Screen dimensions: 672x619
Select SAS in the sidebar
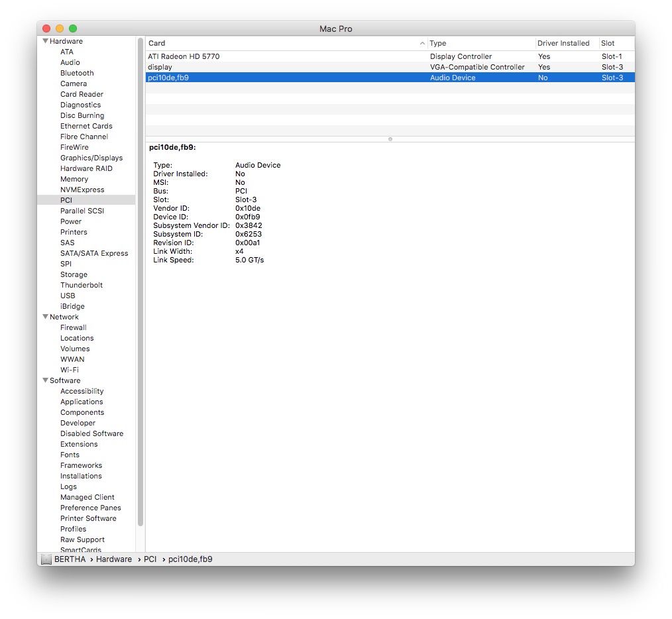point(68,243)
